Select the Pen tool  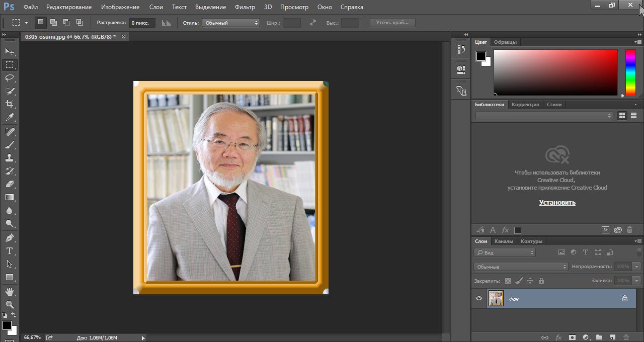(10, 237)
